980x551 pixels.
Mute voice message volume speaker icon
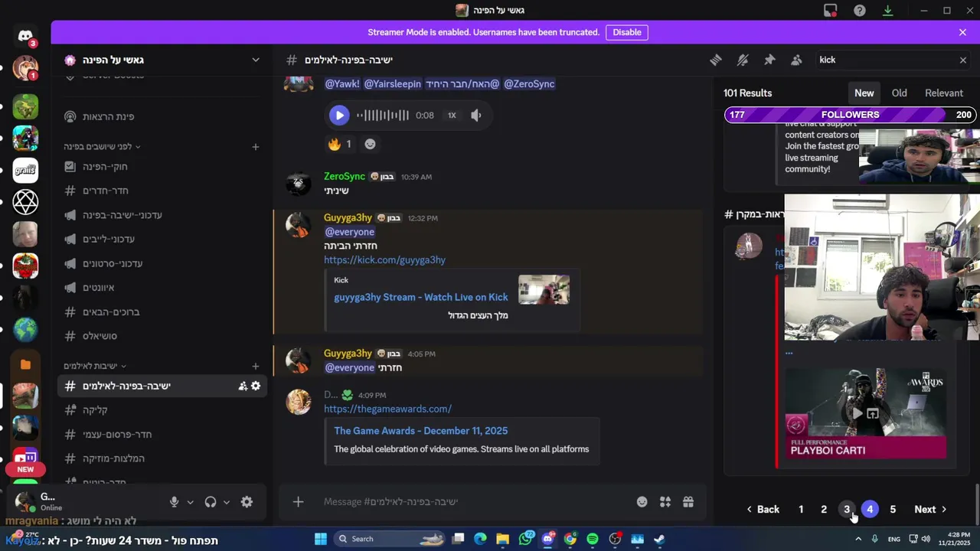coord(476,115)
